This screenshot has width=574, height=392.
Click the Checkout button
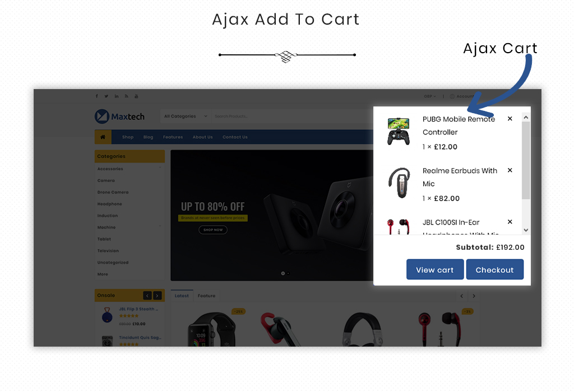pyautogui.click(x=494, y=269)
